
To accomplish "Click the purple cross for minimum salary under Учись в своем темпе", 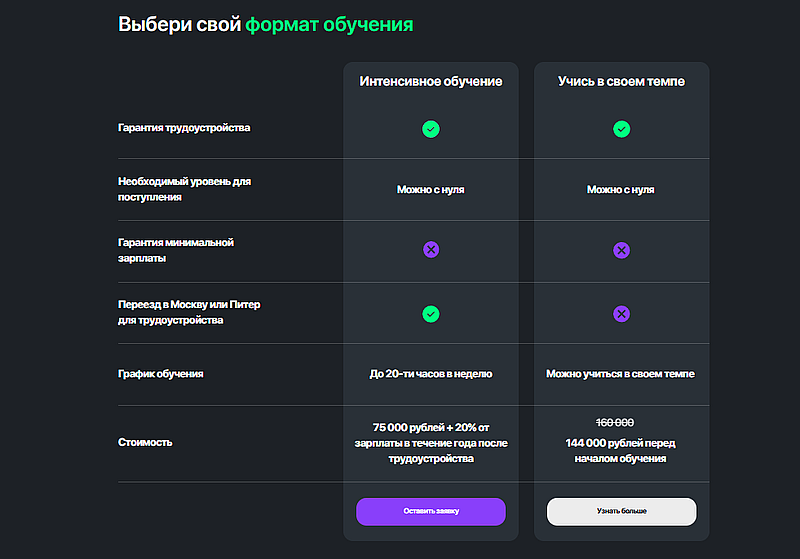I will point(621,250).
